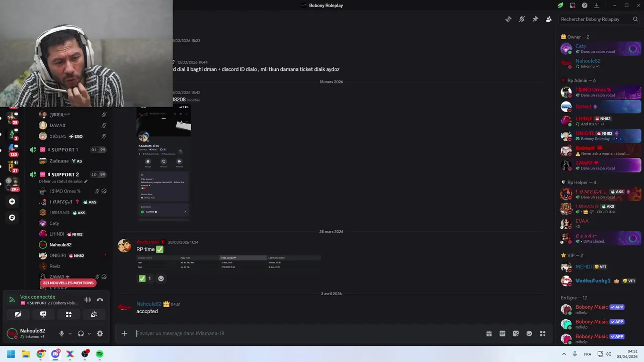Image resolution: width=644 pixels, height=362 pixels.
Task: Click Nahoule82's username on accepted message
Action: [149, 304]
